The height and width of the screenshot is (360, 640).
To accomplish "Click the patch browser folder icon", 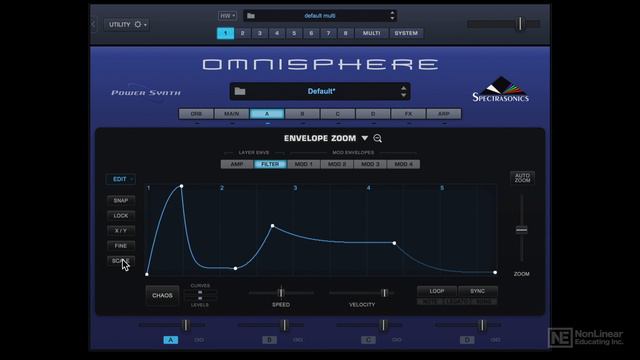I will point(240,91).
